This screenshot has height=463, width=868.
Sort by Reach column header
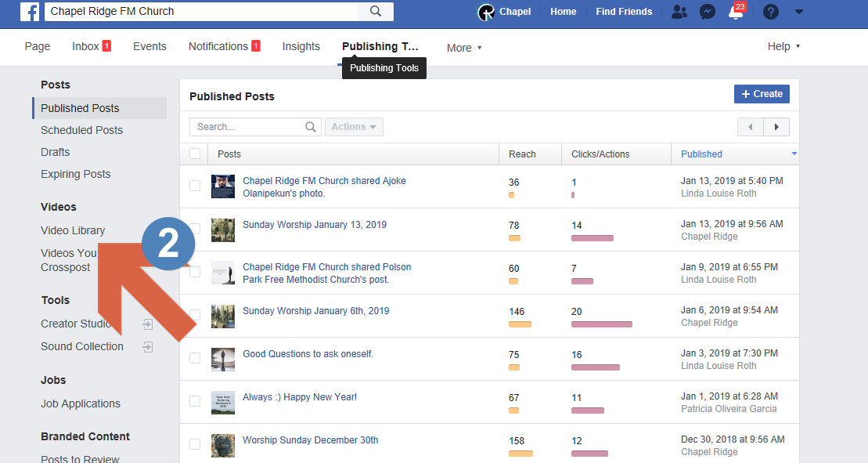[523, 154]
